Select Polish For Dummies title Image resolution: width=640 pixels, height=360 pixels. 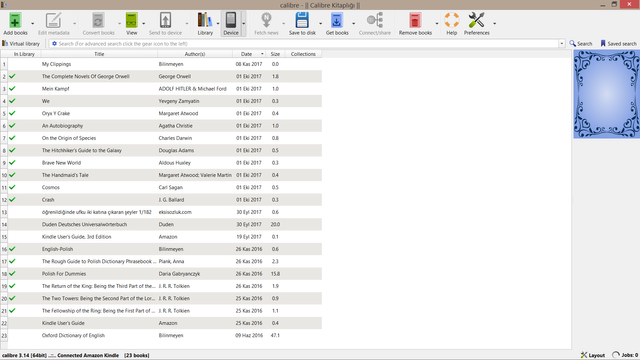tap(64, 274)
